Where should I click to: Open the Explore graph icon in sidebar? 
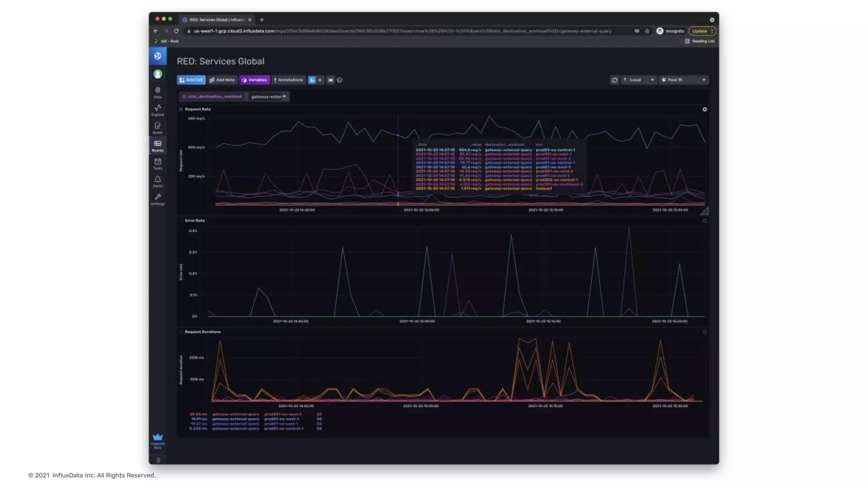(157, 110)
